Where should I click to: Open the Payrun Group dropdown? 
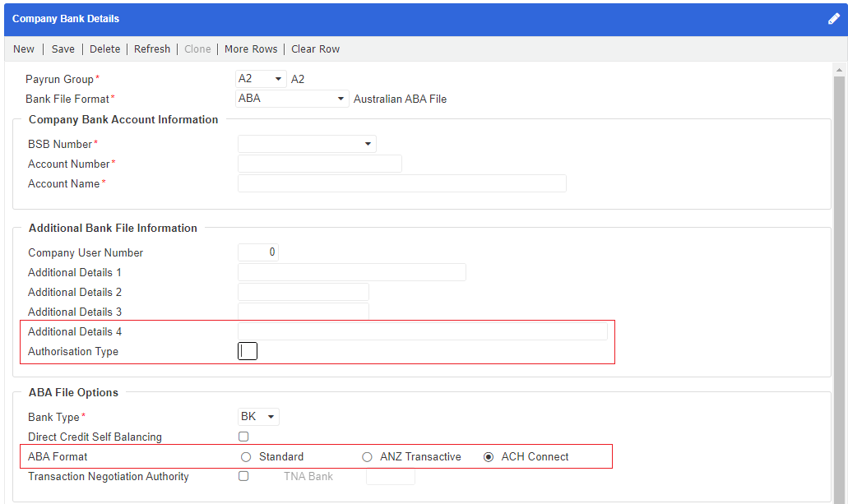277,78
